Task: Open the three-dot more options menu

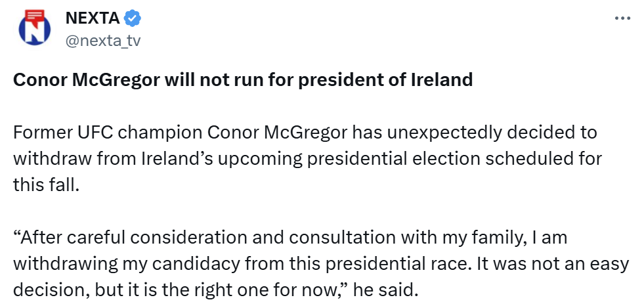Action: click(622, 18)
